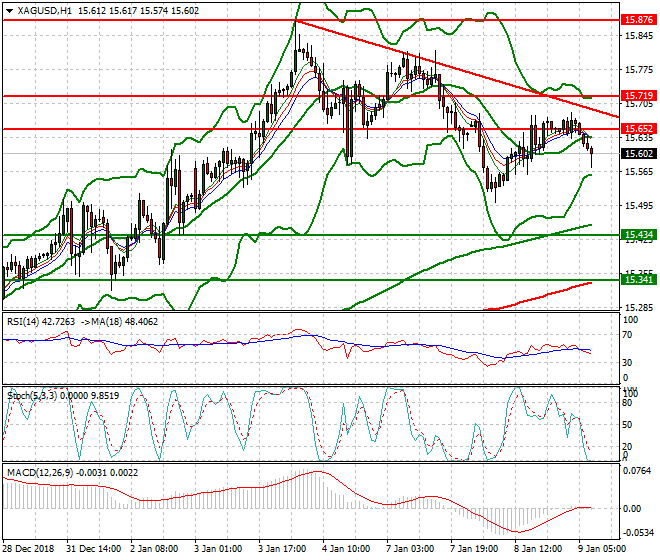Click the Stoch(5,3,3) indicator label
660x560 pixels.
[x=32, y=396]
